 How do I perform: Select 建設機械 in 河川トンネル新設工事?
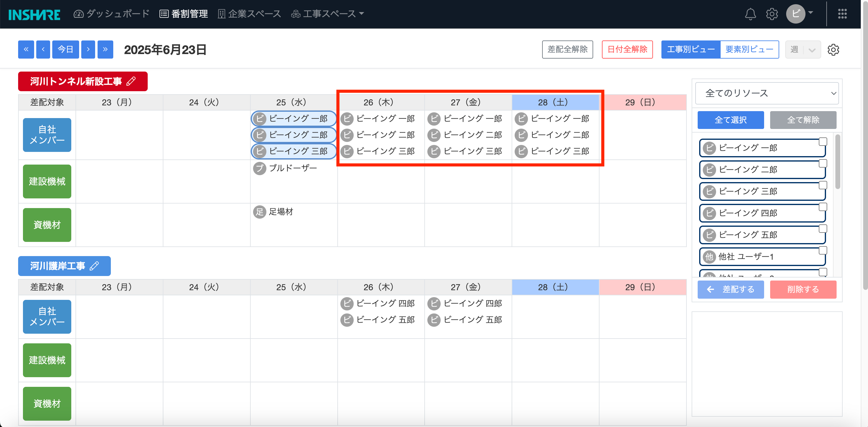[47, 181]
